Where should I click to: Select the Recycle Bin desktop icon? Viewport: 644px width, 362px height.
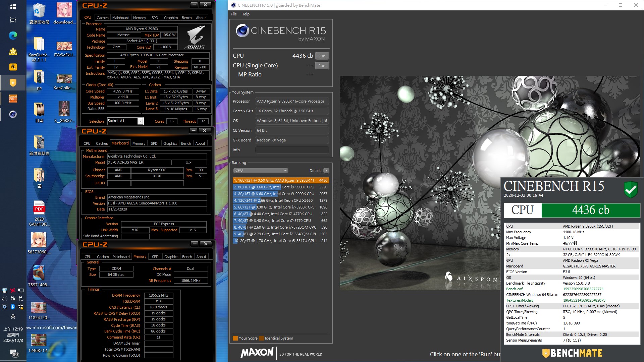pos(39,13)
